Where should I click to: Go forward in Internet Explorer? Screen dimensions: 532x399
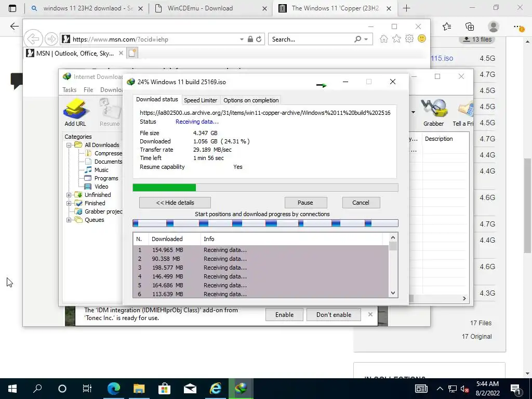coord(51,39)
